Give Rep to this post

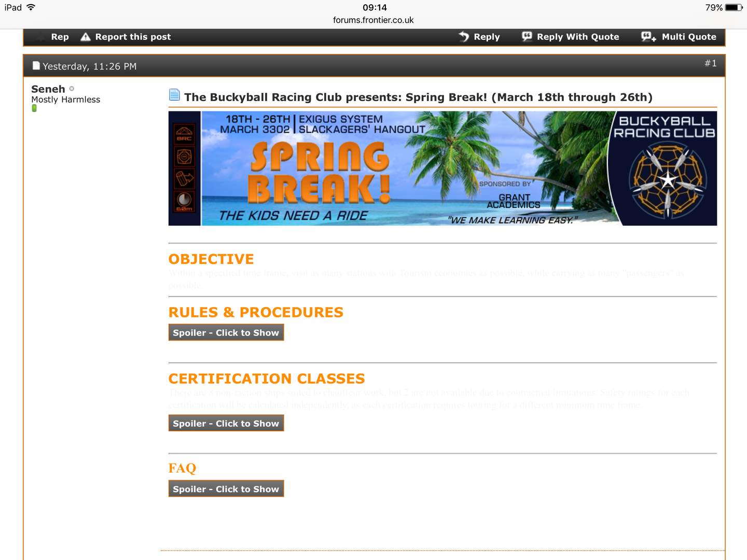tap(60, 37)
